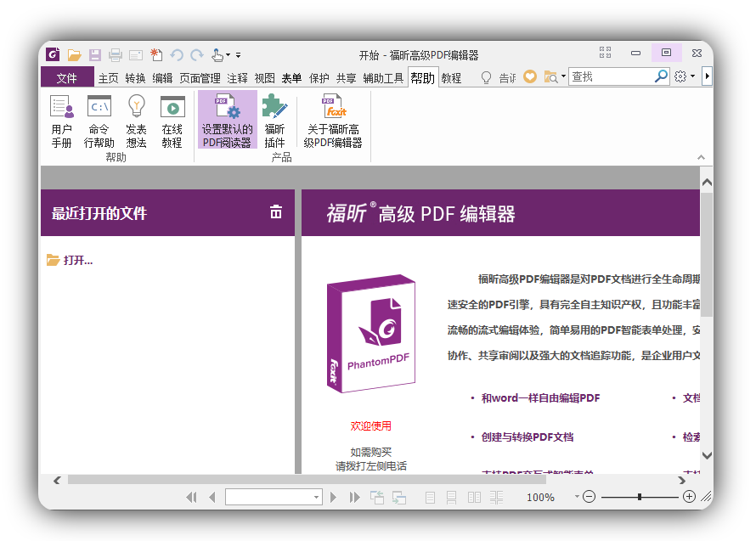756x541 pixels.
Task: Switch to the 主页 ribbon tab
Action: coord(108,76)
